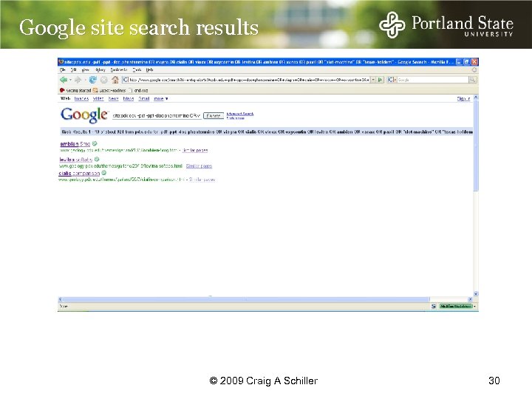Restore down the Firefox window
Viewport: 532px width, 399px height.
(x=466, y=62)
